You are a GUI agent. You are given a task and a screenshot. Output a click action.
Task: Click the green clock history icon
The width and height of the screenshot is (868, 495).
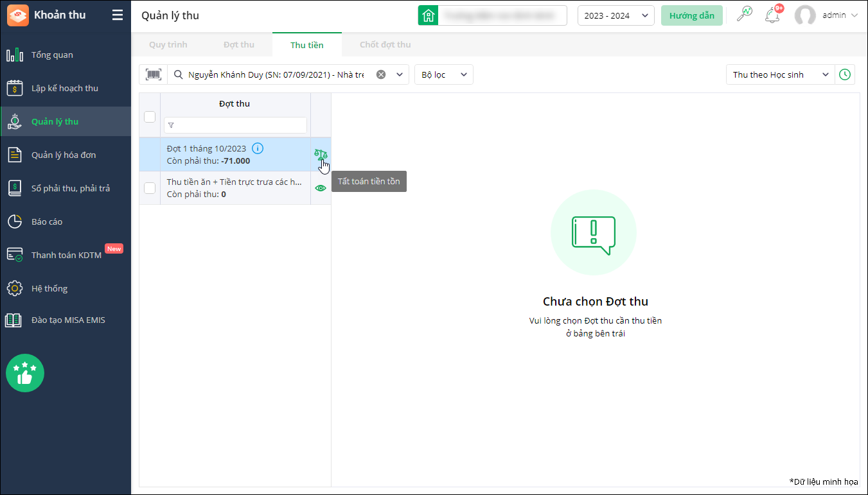845,74
